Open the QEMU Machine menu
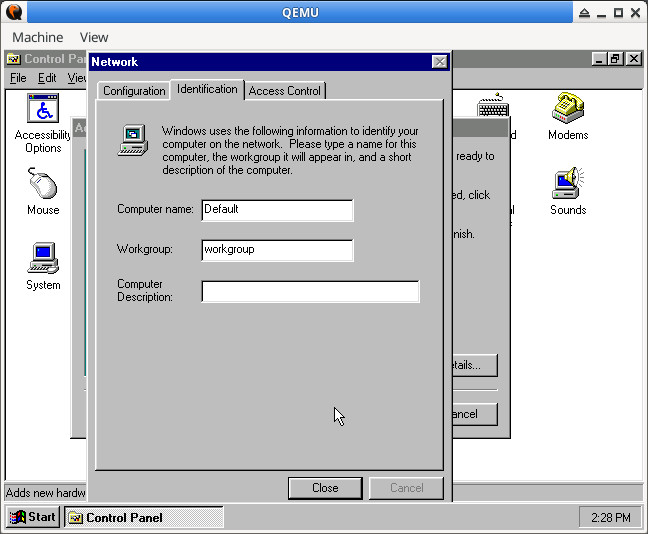This screenshot has height=534, width=648. pos(37,37)
